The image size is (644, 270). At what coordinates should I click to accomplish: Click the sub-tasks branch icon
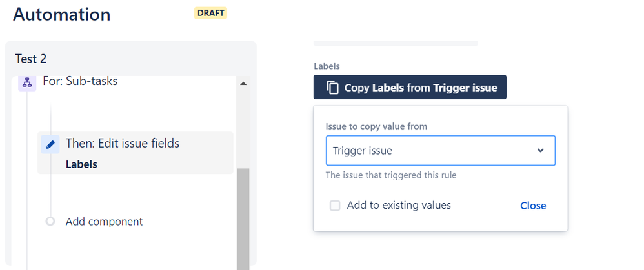27,82
